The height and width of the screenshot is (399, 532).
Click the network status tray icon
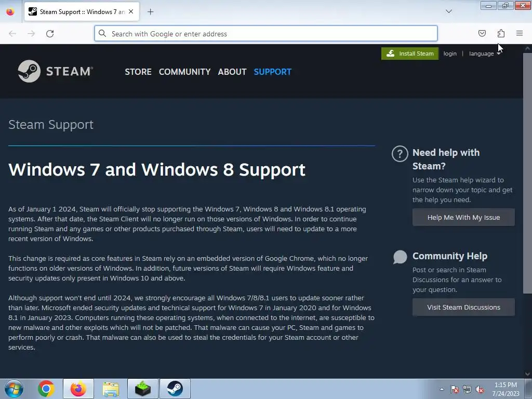pyautogui.click(x=467, y=390)
